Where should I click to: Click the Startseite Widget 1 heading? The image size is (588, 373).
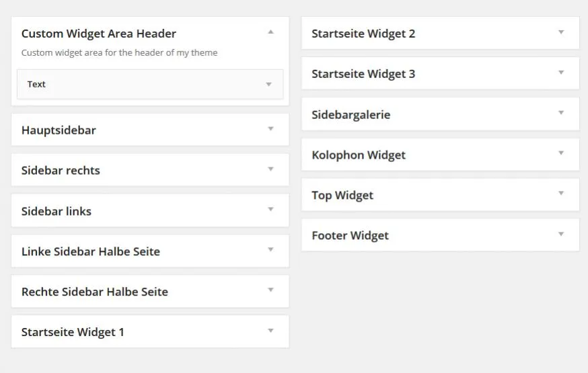point(73,332)
